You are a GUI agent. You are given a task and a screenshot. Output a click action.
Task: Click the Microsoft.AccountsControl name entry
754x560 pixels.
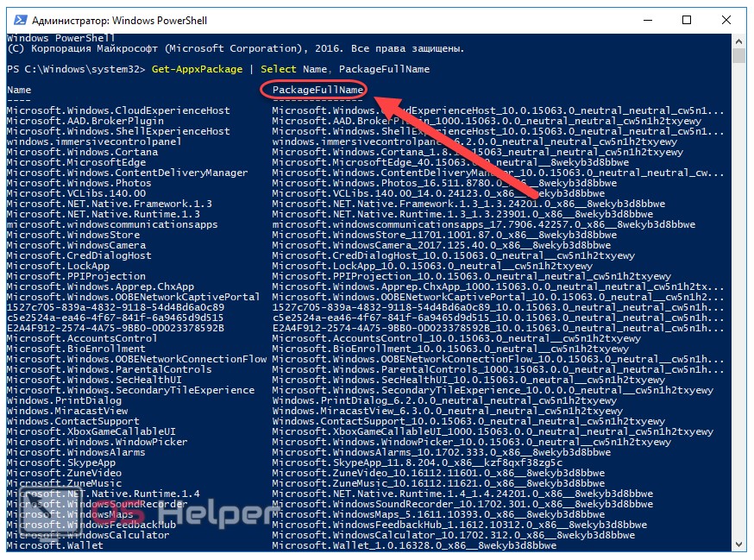pos(82,338)
